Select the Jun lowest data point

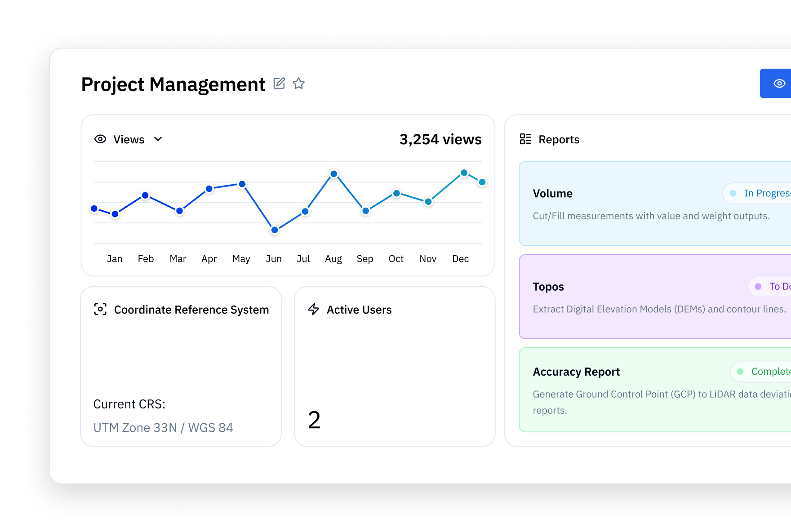pos(275,230)
